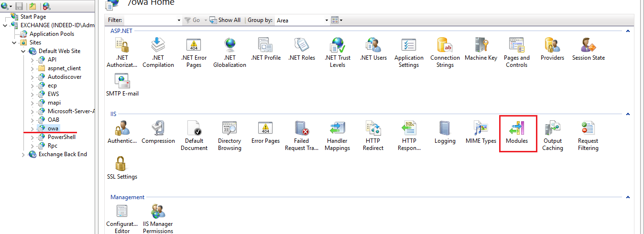Open the SSL Settings icon
Screen dimensions: 644x234
(x=122, y=168)
